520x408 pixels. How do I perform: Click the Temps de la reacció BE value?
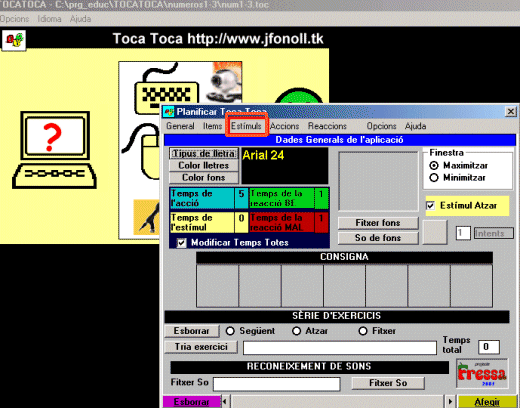point(321,198)
